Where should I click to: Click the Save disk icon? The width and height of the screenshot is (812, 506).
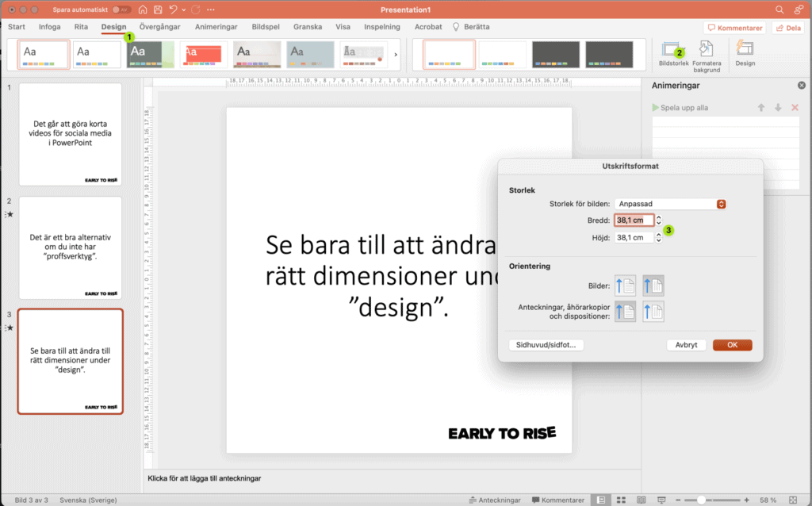(158, 10)
